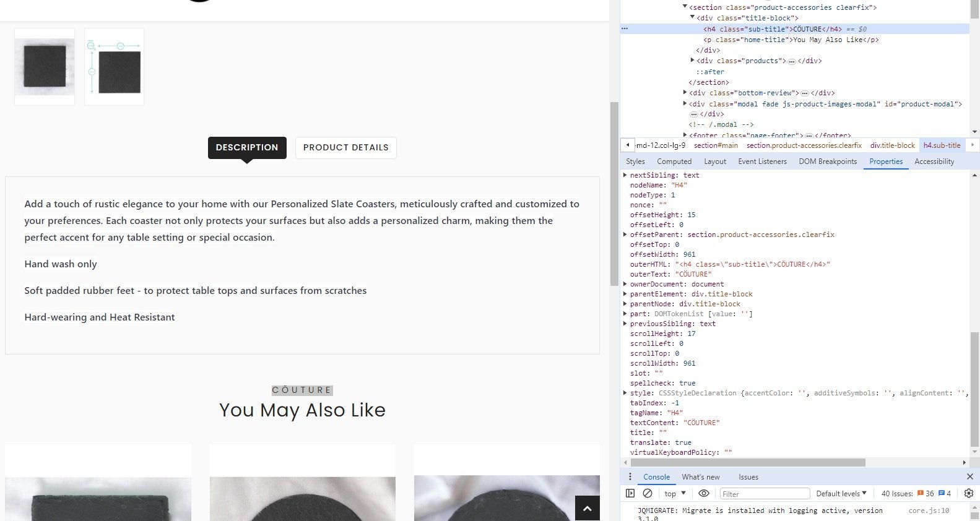This screenshot has width=980, height=521.
Task: Expand the nextSibling property
Action: pyautogui.click(x=625, y=175)
